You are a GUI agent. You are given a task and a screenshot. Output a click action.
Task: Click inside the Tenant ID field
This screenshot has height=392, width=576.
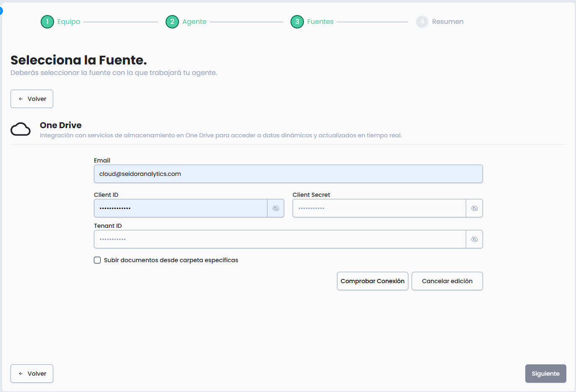pos(280,239)
